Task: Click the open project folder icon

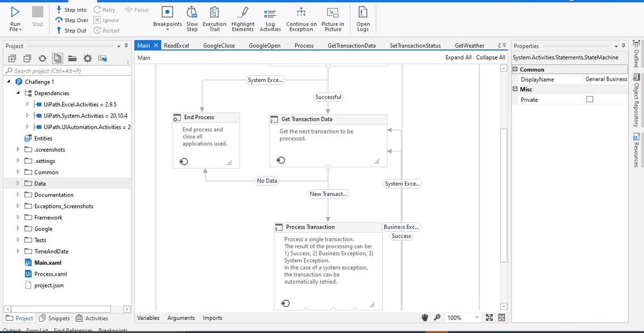Action: (x=72, y=58)
